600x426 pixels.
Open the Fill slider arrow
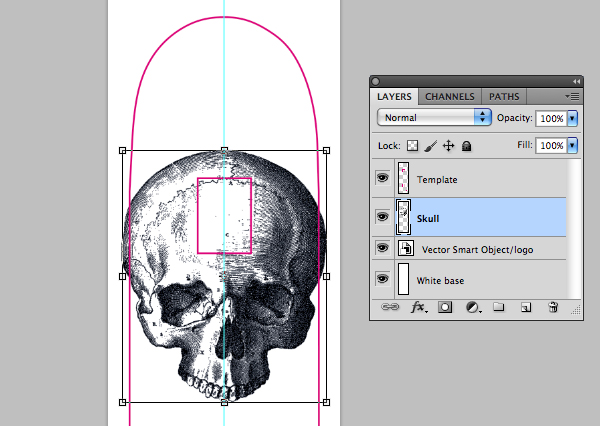[x=572, y=145]
